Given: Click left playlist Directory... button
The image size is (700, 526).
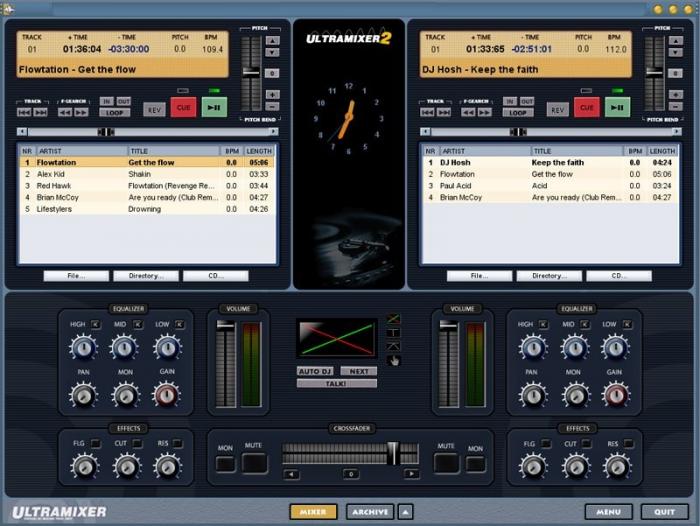Looking at the screenshot, I should [146, 276].
